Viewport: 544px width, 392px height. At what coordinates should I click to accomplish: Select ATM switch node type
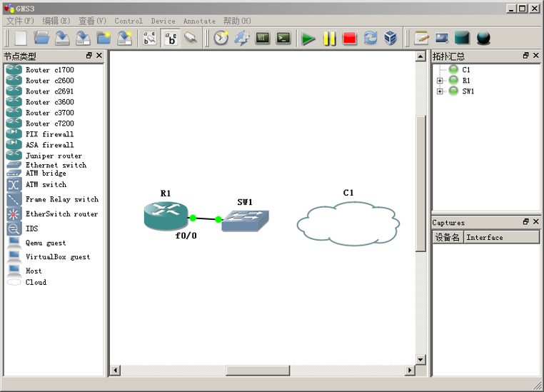point(46,184)
